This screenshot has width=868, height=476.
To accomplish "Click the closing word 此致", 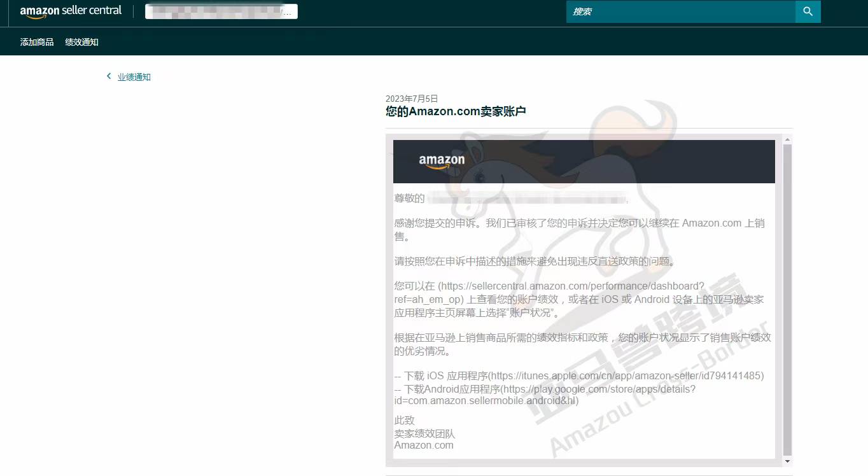I will point(404,421).
